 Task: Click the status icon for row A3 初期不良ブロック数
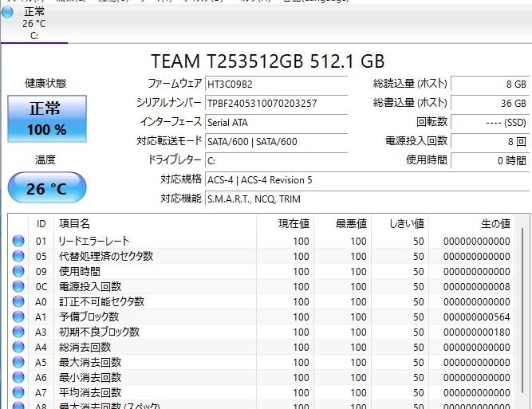point(18,332)
